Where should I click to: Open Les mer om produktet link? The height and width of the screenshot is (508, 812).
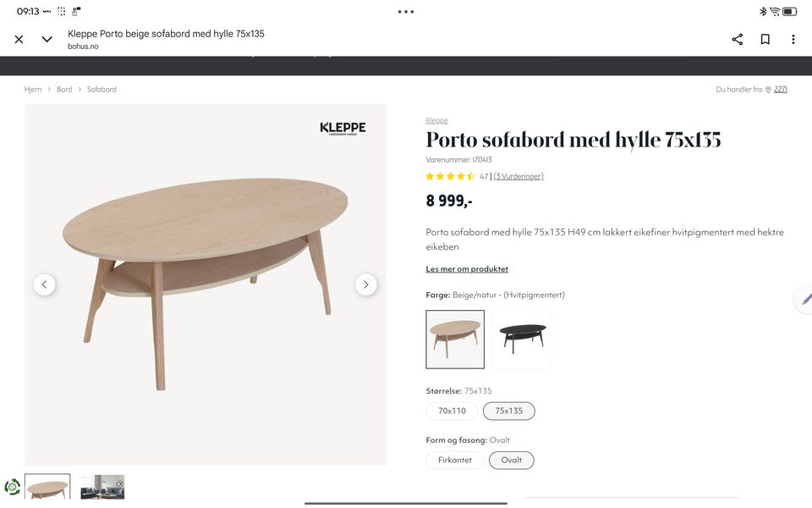point(467,269)
